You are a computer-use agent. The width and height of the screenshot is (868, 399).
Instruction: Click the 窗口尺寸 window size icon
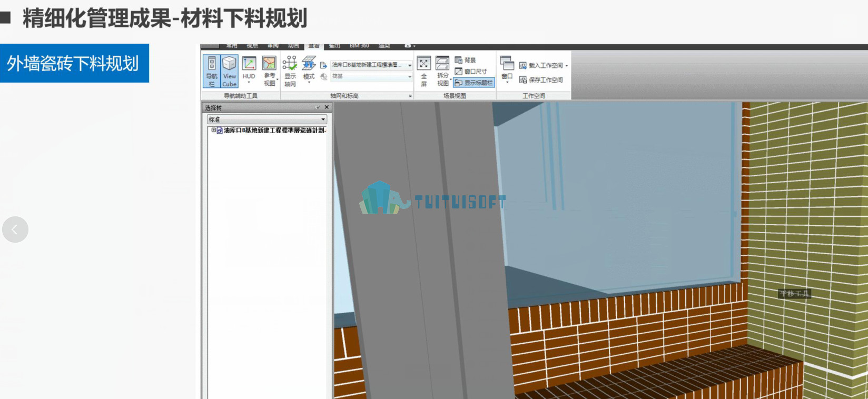[x=471, y=72]
